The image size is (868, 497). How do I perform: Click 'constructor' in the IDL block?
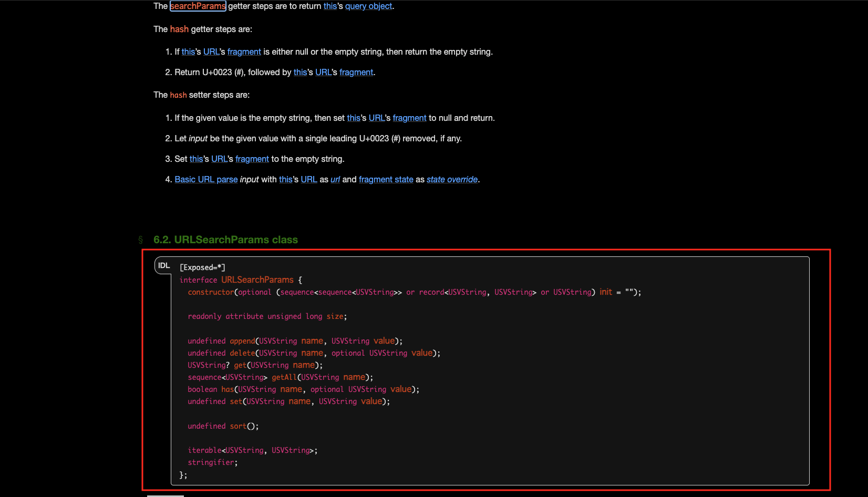(211, 292)
